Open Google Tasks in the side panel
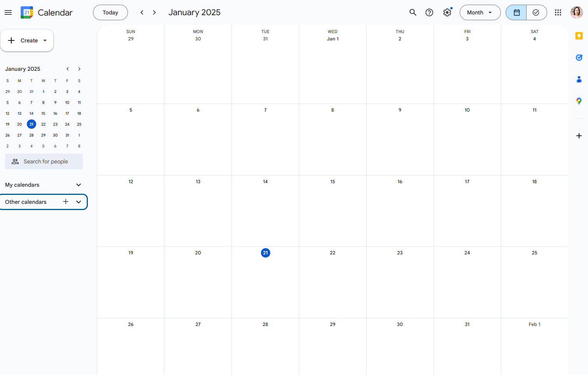The width and height of the screenshot is (588, 375). [x=579, y=57]
